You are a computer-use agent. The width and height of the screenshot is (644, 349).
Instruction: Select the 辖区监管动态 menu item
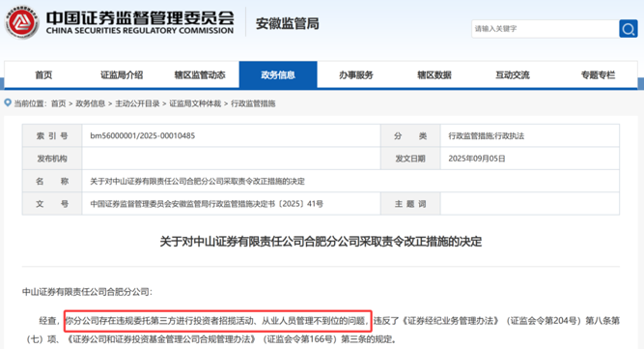[200, 74]
